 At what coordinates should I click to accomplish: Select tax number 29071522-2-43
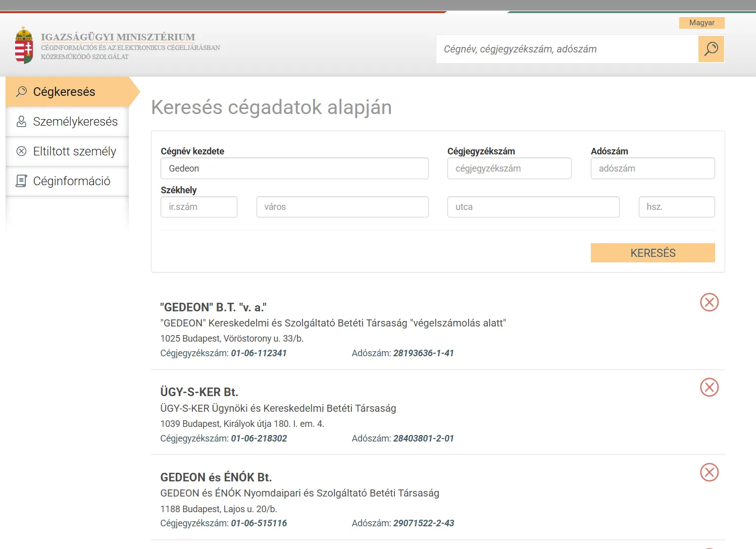(x=424, y=523)
